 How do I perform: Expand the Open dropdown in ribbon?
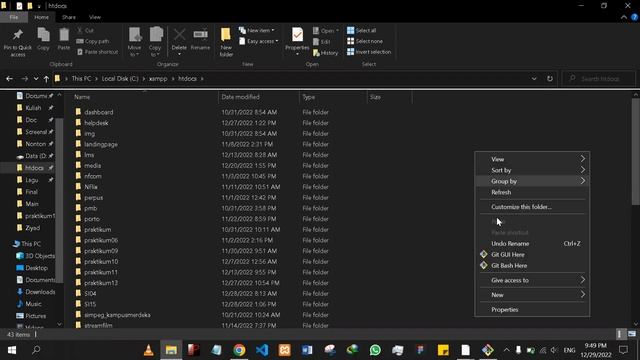[326, 31]
